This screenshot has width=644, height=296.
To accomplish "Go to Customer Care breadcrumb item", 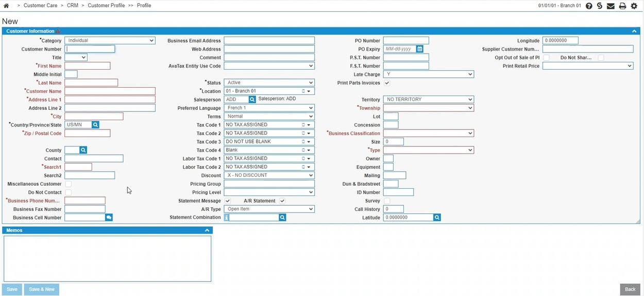I will 41,6.
